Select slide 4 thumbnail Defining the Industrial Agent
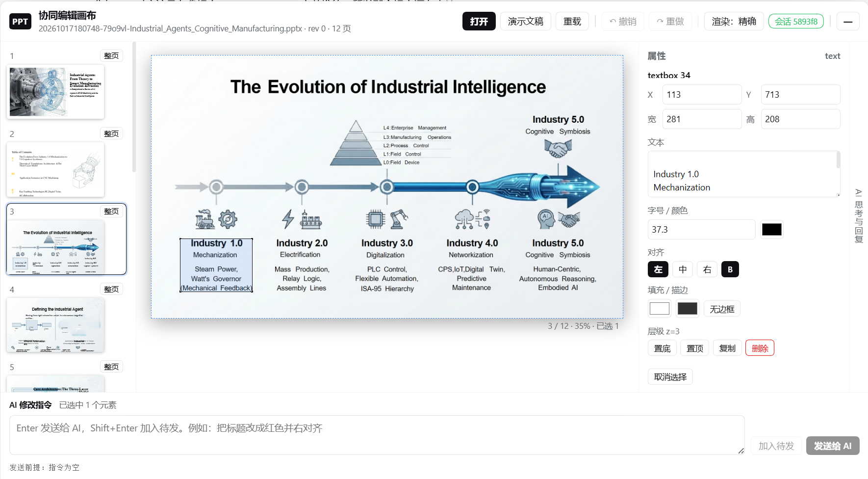 coord(55,325)
